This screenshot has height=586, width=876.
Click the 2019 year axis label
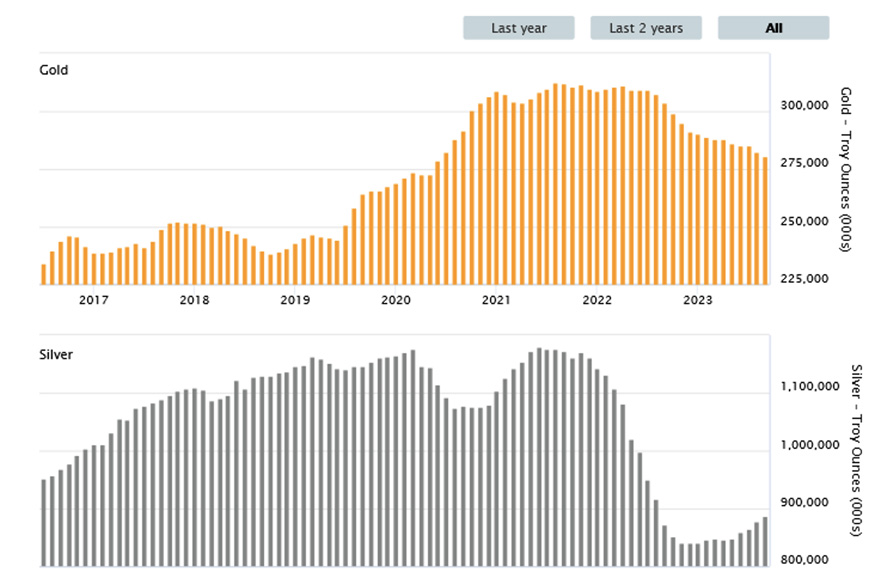[295, 300]
